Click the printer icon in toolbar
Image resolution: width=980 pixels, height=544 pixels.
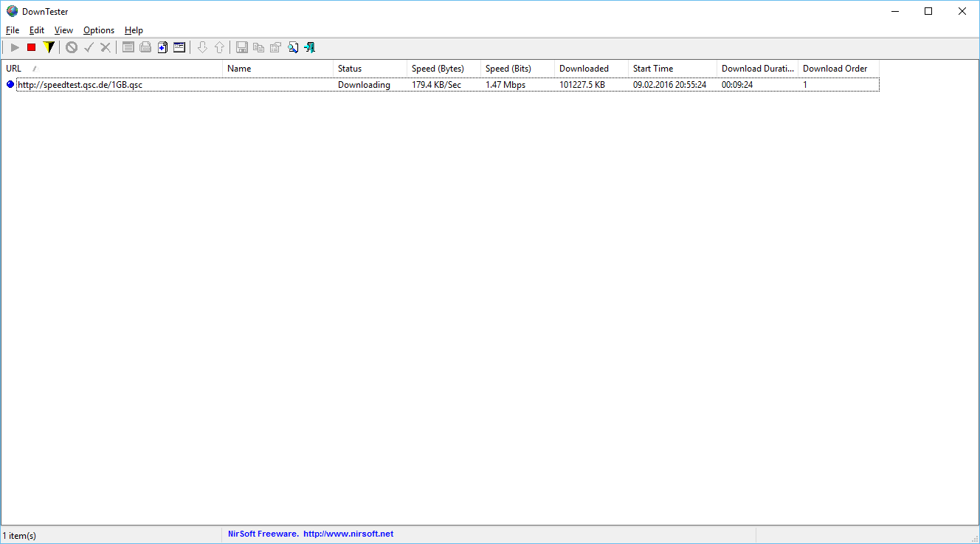tap(145, 47)
